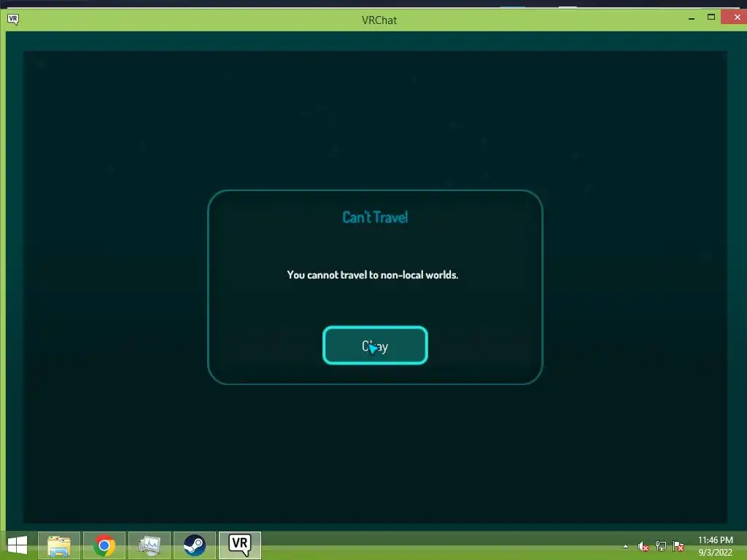Viewport: 747px width, 560px height.
Task: Show hidden system tray icons
Action: (x=625, y=546)
